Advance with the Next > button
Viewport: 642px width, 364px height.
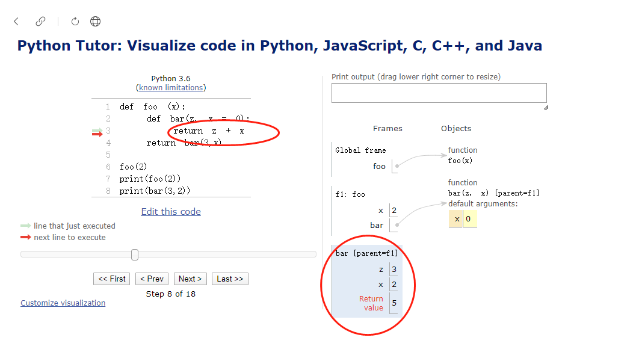190,279
